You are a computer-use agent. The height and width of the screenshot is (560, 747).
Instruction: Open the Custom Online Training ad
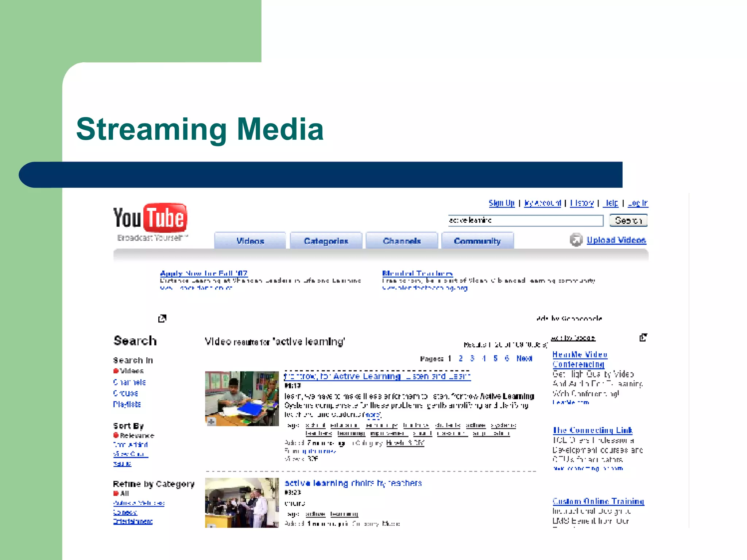click(x=598, y=501)
